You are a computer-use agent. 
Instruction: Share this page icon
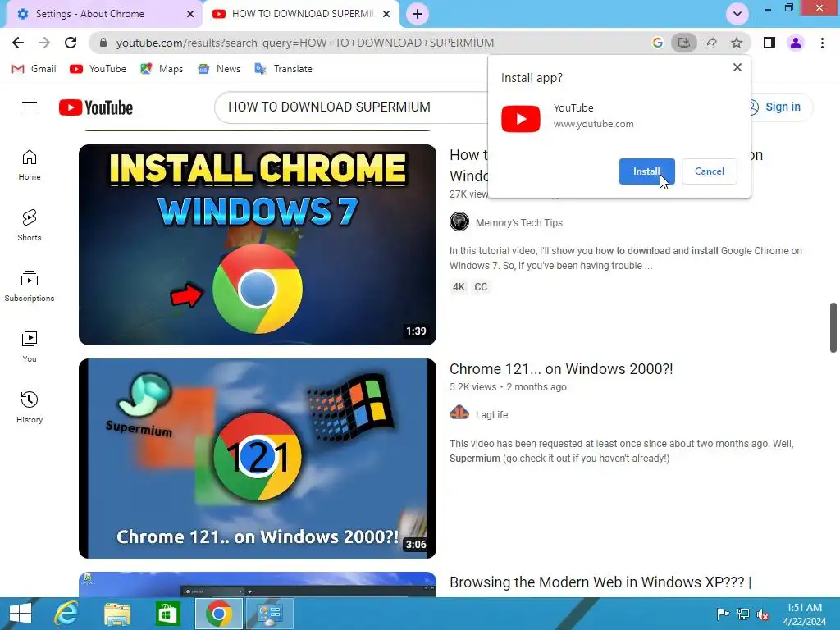click(x=710, y=43)
